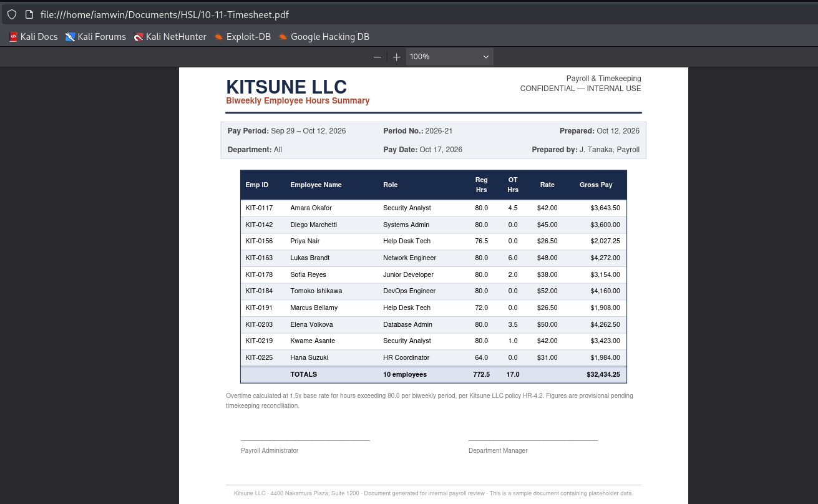Open the Google Hacking DB bookmark
Screen dimensions: 818x504
[324, 37]
